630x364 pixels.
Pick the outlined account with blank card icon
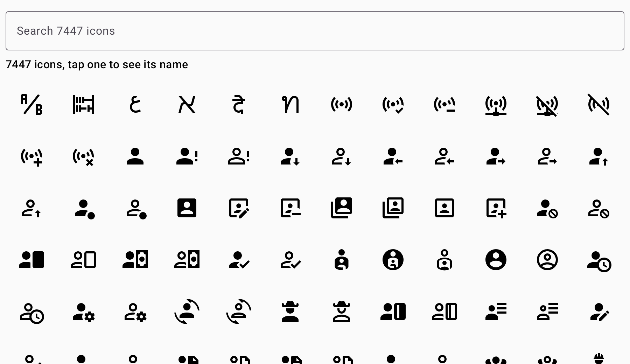tap(83, 260)
